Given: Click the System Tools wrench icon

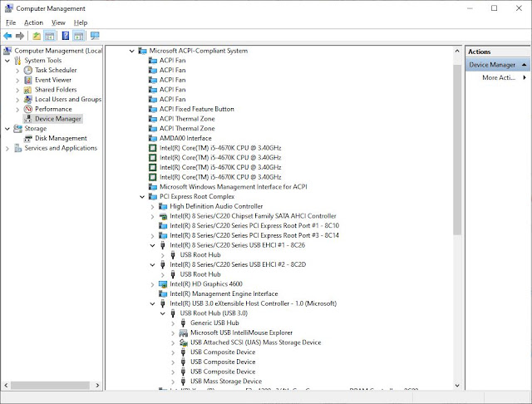Looking at the screenshot, I should [17, 61].
